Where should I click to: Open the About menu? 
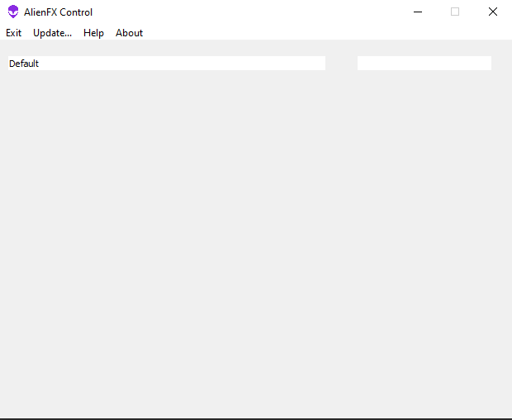point(130,33)
